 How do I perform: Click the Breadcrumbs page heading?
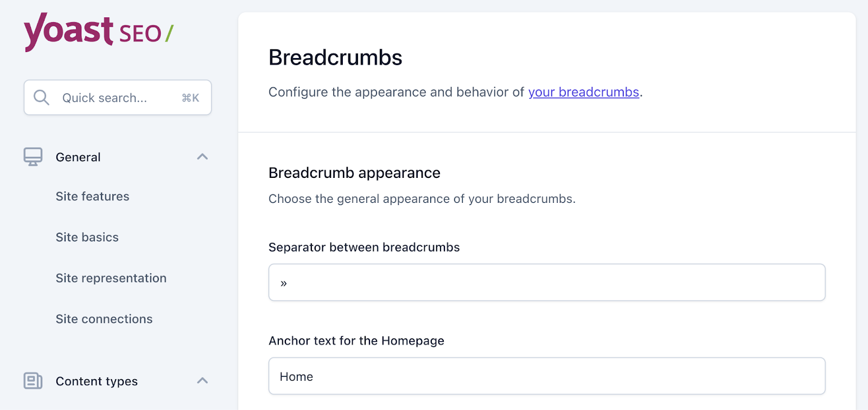pyautogui.click(x=335, y=57)
